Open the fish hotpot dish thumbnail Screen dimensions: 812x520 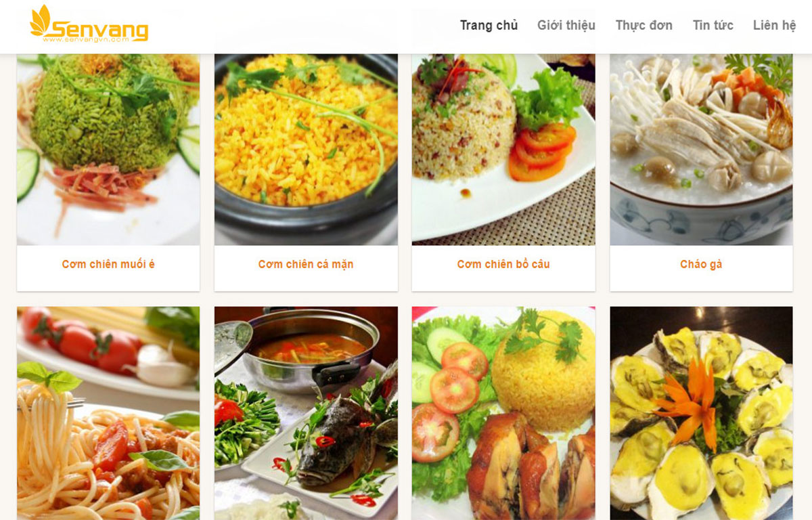click(306, 413)
